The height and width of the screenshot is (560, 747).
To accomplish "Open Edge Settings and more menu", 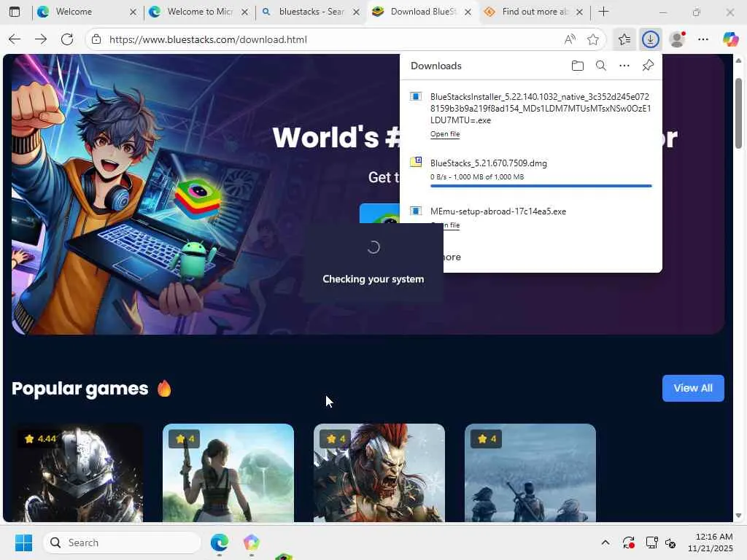I will 703,39.
